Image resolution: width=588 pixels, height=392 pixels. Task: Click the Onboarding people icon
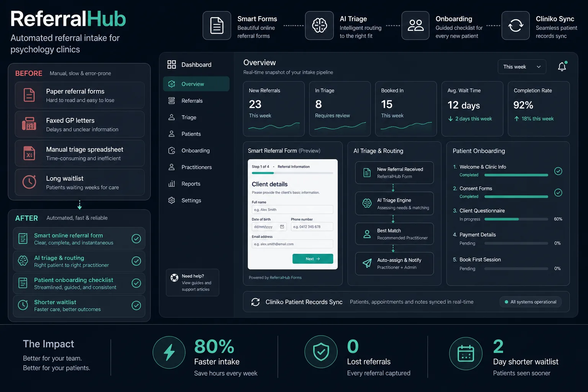pos(415,26)
